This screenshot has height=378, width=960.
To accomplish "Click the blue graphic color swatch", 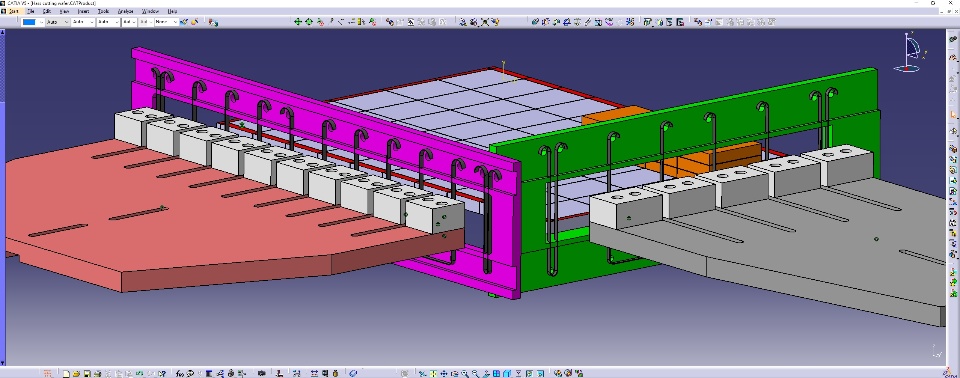I will [x=29, y=22].
